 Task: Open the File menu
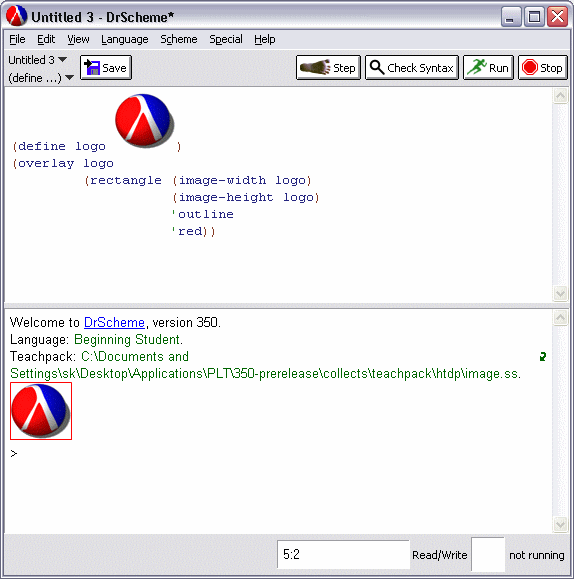point(17,39)
